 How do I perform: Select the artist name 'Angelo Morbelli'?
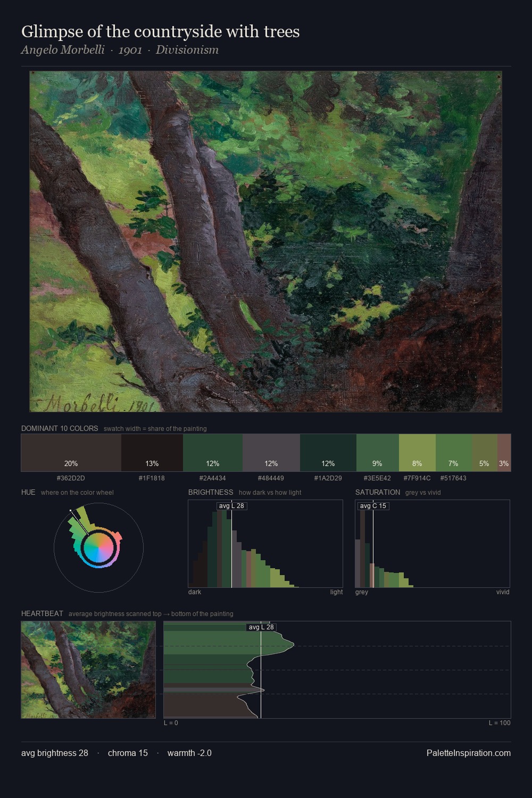click(63, 50)
